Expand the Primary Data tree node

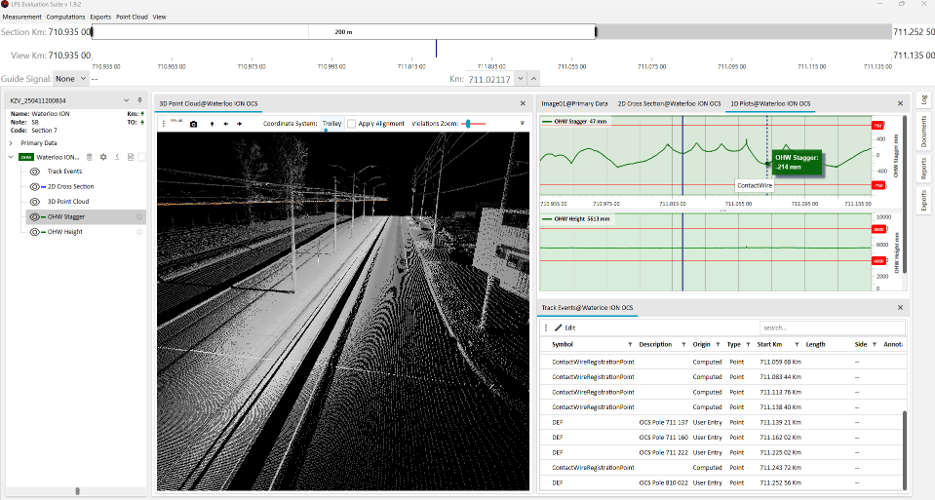[12, 143]
